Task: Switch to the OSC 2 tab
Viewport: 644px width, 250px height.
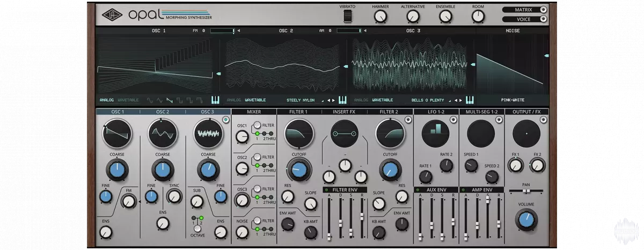Action: tap(163, 112)
